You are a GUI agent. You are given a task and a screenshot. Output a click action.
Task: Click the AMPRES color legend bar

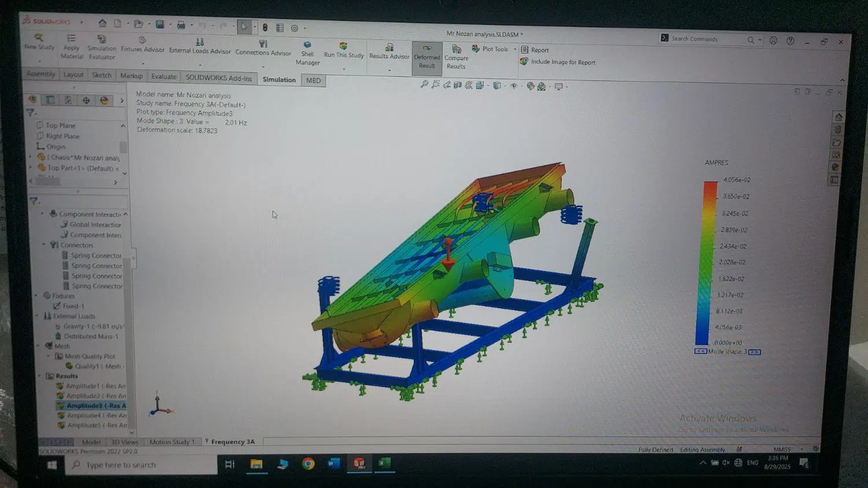[x=705, y=263]
